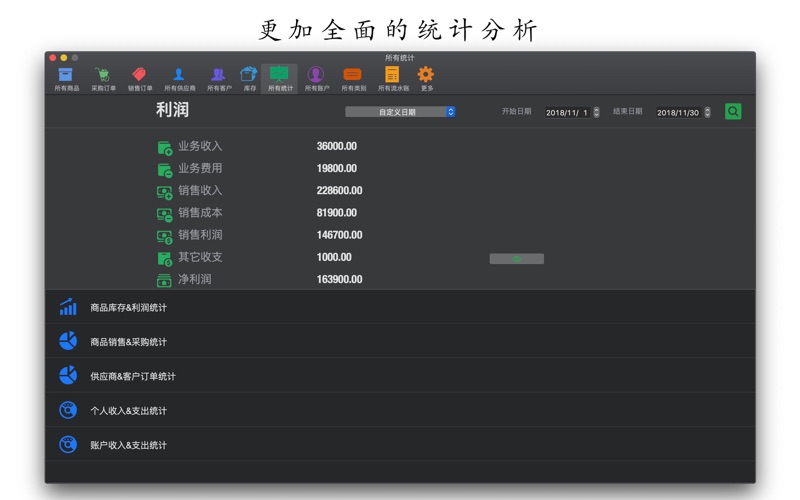
Task: Open 所有账户 accounts icon
Action: coord(316,77)
